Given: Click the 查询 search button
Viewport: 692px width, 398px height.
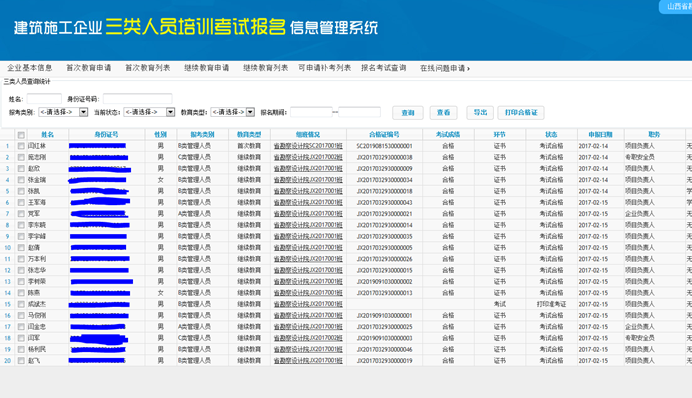Looking at the screenshot, I should [408, 113].
